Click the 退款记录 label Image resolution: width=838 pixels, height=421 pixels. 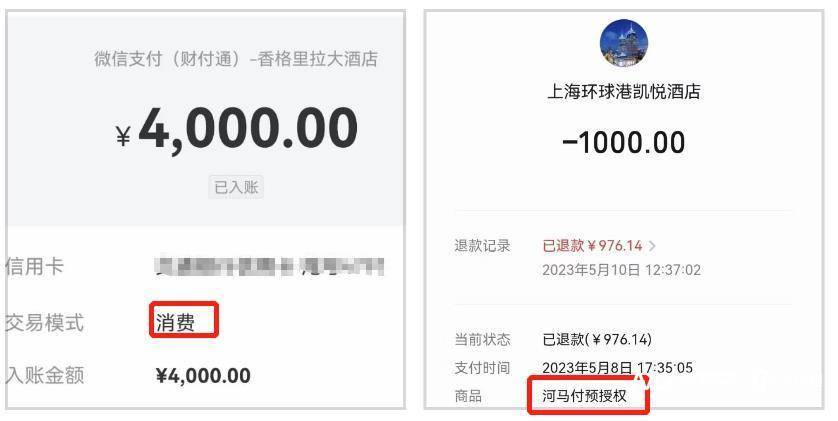482,246
